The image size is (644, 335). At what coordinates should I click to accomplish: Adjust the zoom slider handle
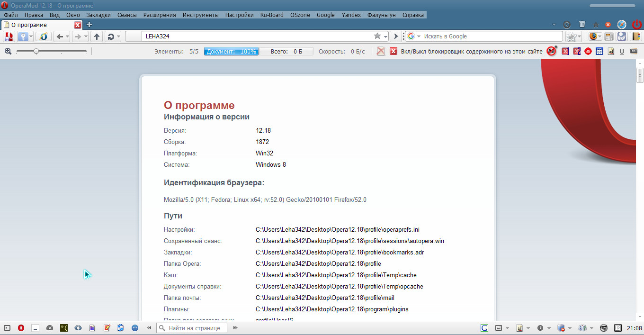tap(36, 51)
